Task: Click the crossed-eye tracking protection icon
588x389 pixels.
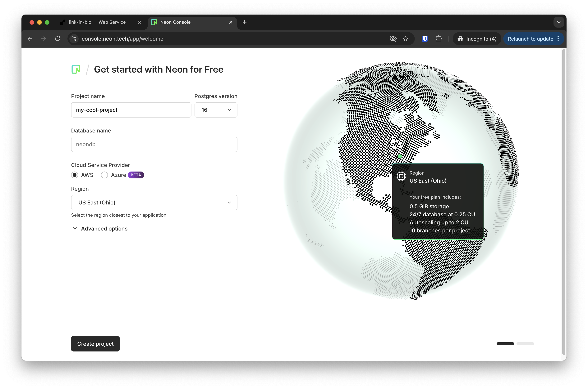Action: coord(393,39)
